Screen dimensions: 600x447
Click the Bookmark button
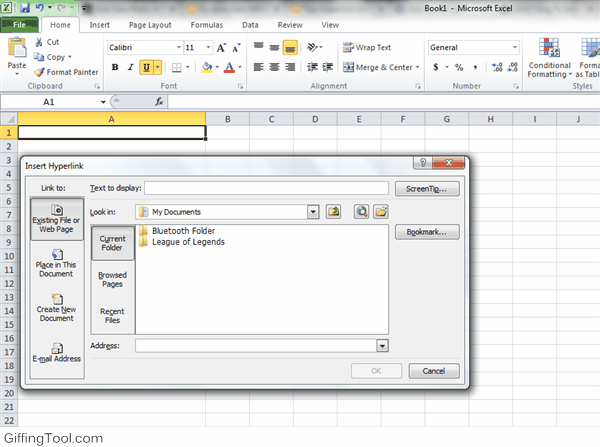[x=427, y=232]
